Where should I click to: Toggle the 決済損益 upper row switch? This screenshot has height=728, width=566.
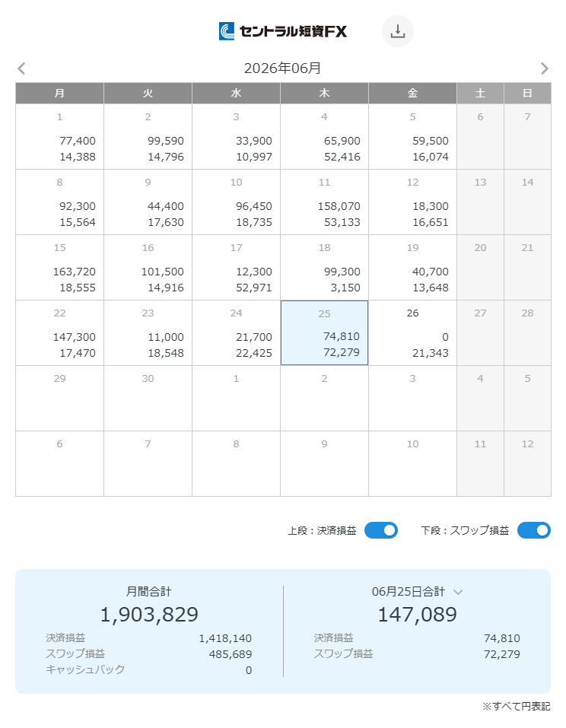380,530
